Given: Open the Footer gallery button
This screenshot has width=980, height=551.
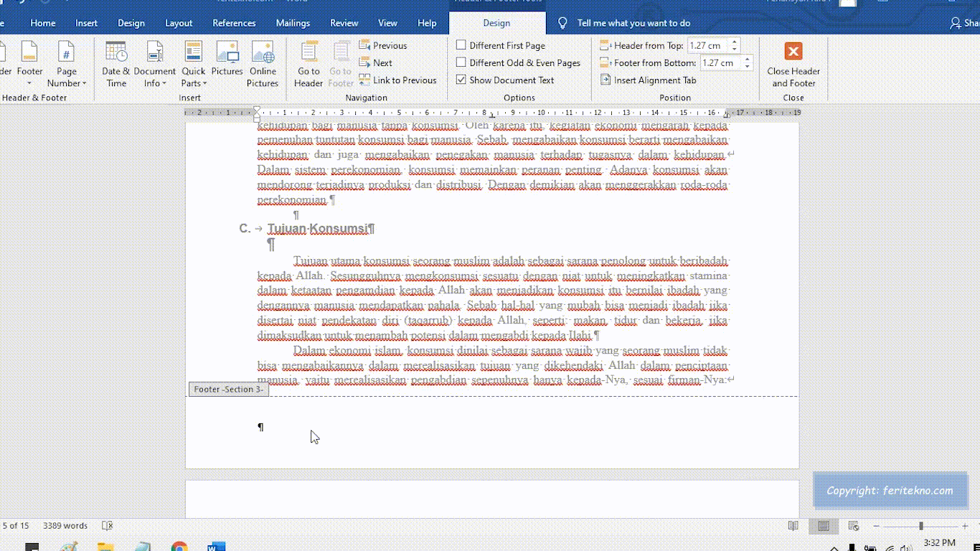Looking at the screenshot, I should [29, 65].
